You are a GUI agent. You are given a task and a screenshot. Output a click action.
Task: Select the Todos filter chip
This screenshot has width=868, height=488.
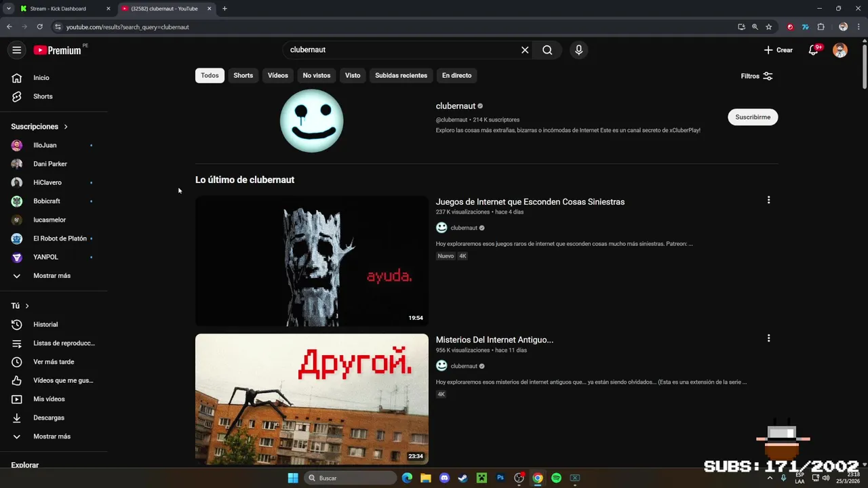[x=210, y=75]
